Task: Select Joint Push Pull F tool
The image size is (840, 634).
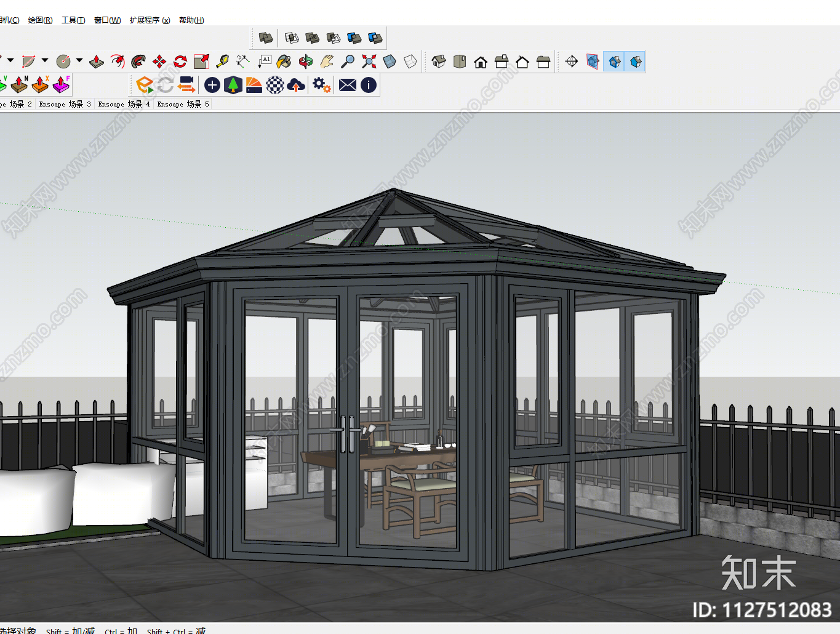Action: 62,84
